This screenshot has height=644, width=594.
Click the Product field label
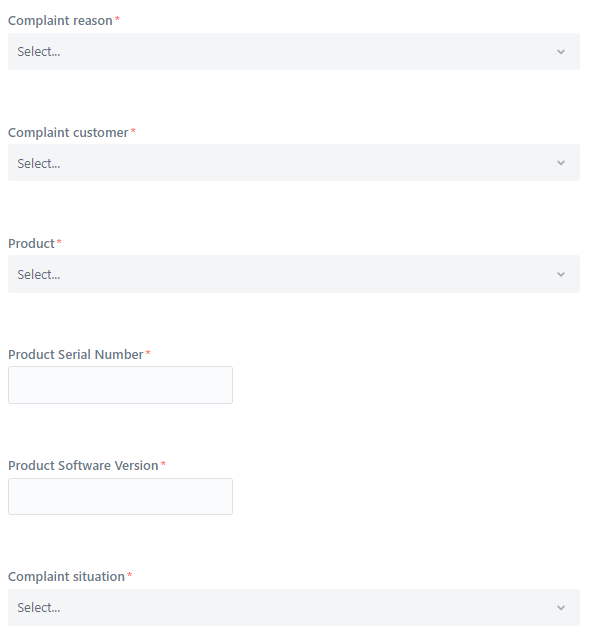coord(31,244)
